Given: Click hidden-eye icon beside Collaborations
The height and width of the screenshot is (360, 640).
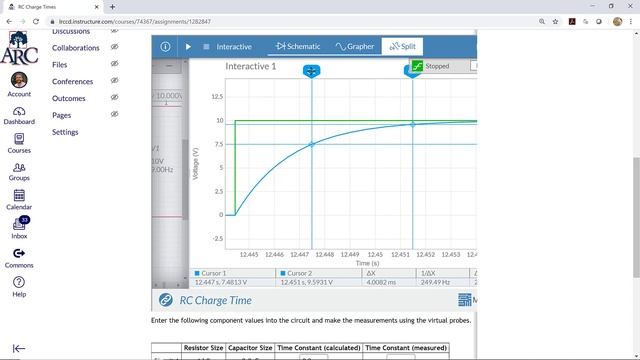Looking at the screenshot, I should pos(115,47).
